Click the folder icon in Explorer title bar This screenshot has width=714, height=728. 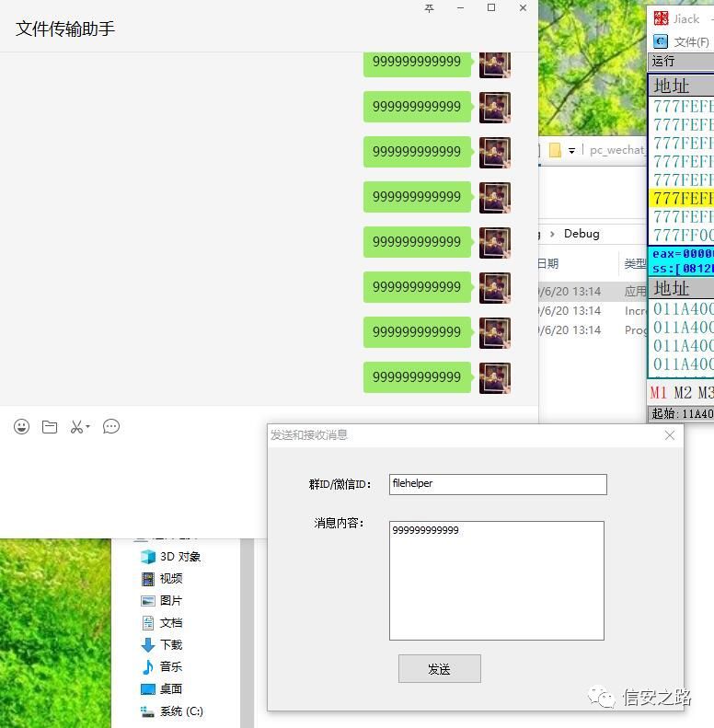pos(555,150)
